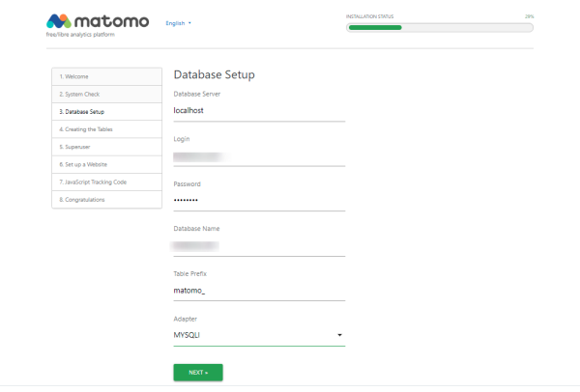Screen dimensions: 580x392
Task: Click the installation status progress bar
Action: point(439,27)
